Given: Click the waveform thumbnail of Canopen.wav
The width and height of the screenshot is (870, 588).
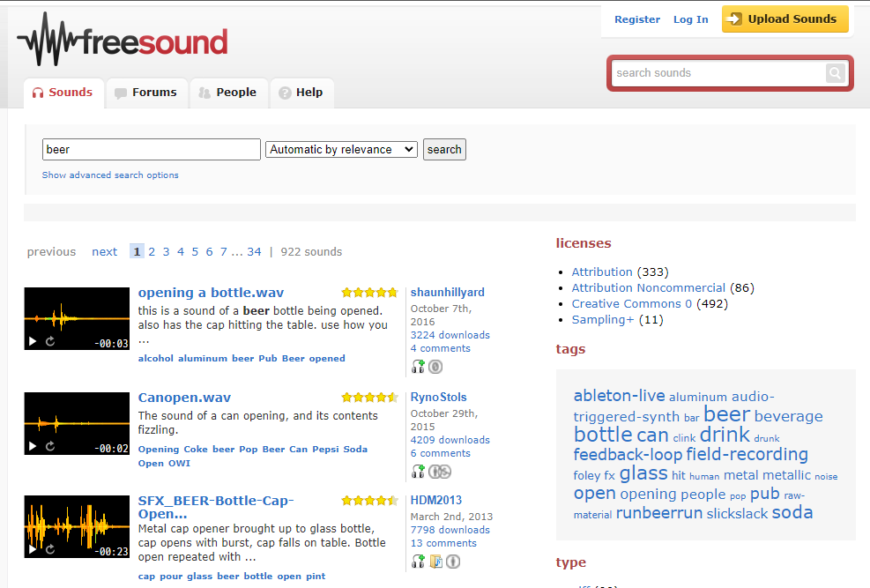Looking at the screenshot, I should click(x=77, y=423).
